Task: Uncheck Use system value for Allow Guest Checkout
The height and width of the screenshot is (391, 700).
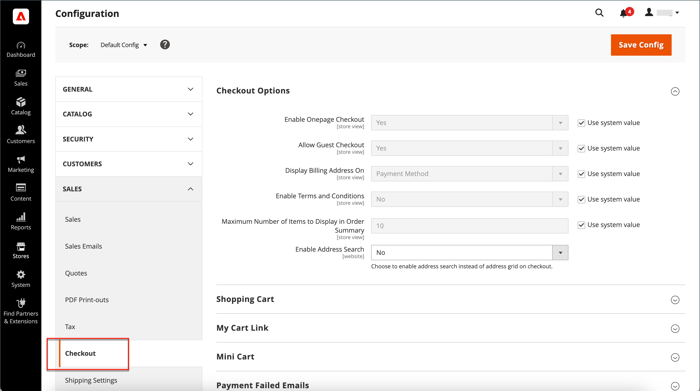Action: (581, 148)
